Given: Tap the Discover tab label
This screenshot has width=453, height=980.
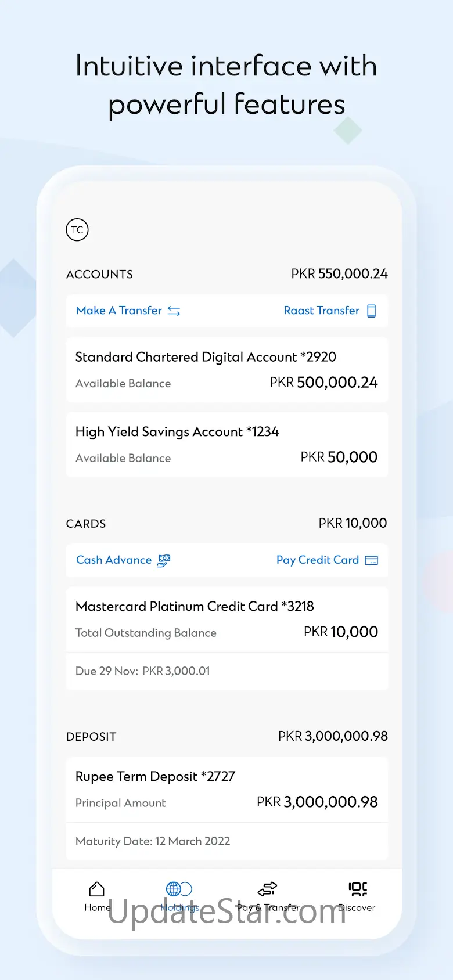Looking at the screenshot, I should coord(357,908).
